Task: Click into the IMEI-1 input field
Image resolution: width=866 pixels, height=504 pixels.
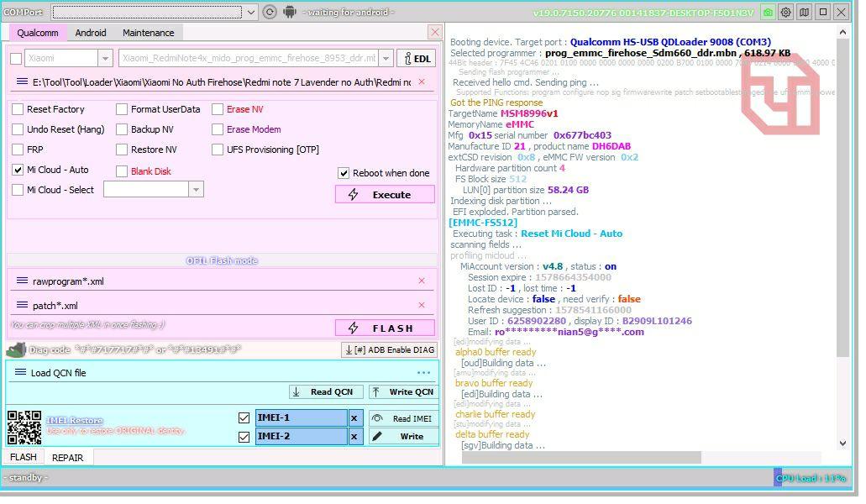Action: [x=301, y=417]
